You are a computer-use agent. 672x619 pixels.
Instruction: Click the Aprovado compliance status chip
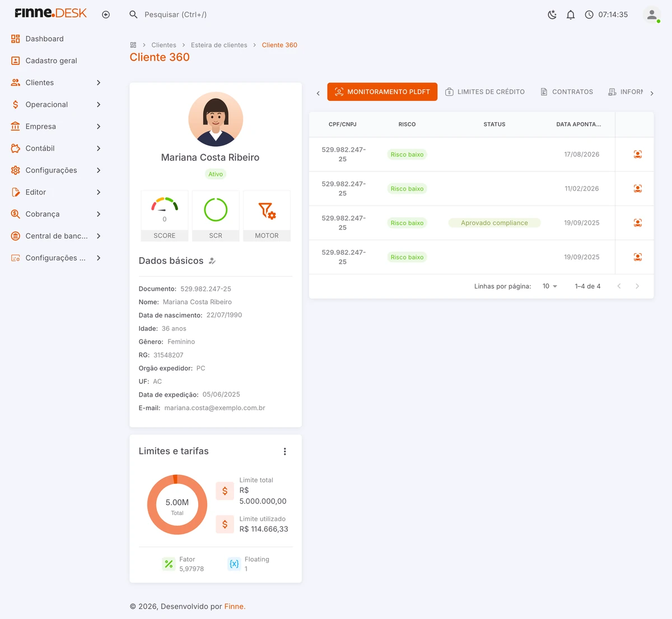(x=494, y=223)
